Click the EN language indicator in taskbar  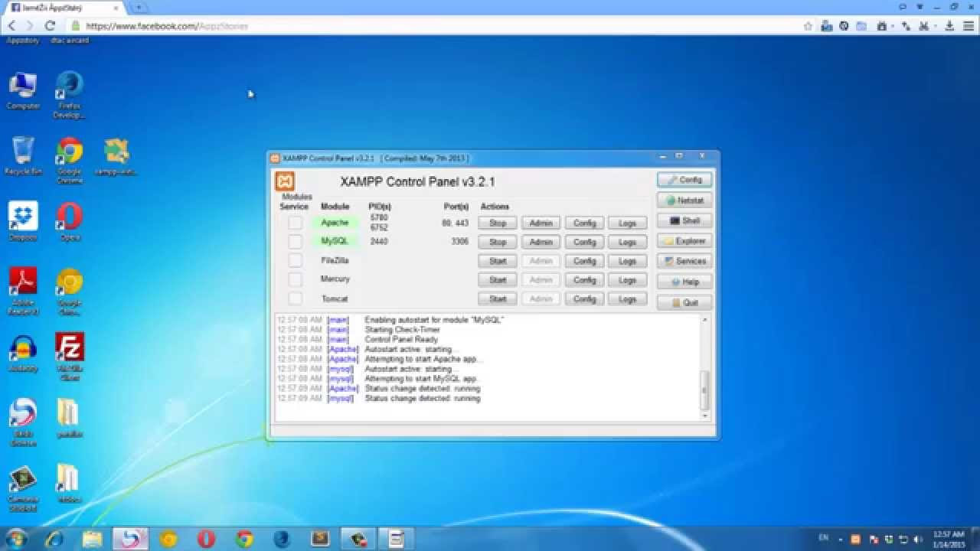(x=824, y=538)
